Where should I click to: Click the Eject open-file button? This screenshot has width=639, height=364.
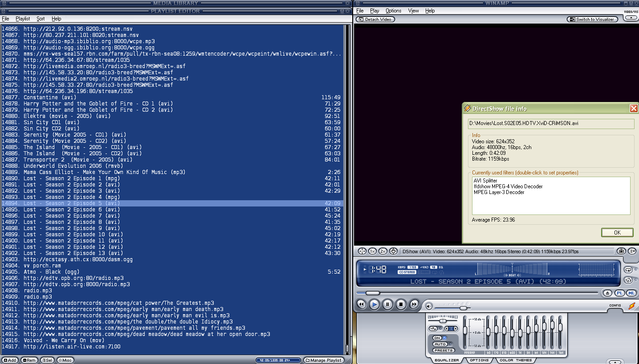tap(608, 293)
